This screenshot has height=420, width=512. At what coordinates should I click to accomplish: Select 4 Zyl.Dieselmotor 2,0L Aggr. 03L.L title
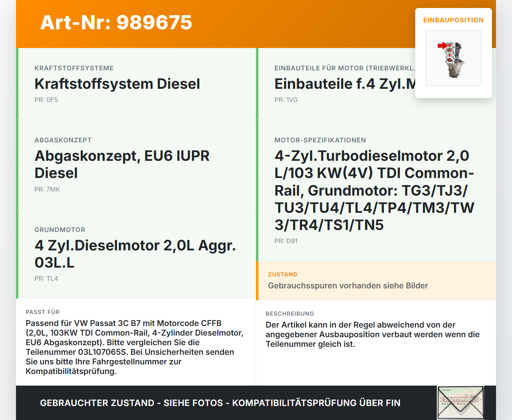[x=135, y=254]
